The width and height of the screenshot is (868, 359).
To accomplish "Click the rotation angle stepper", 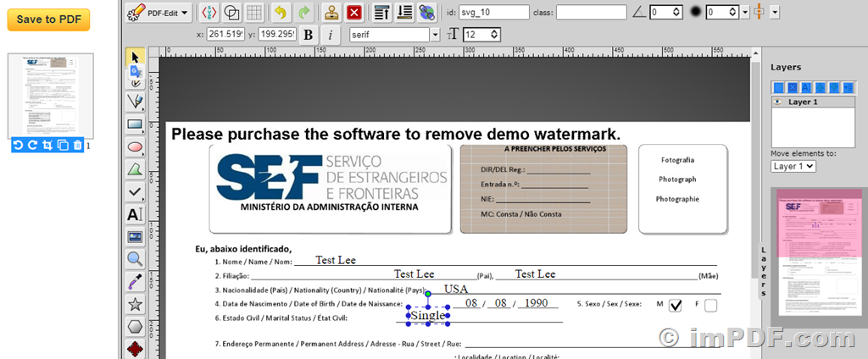I will (x=666, y=12).
